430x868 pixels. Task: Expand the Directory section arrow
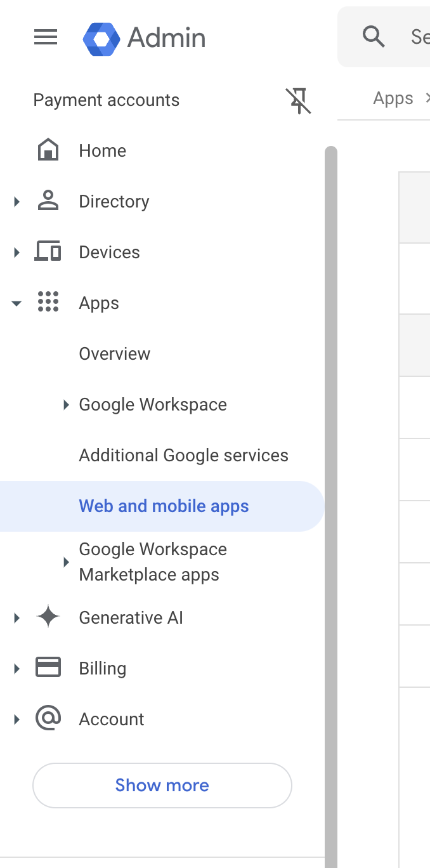pyautogui.click(x=16, y=202)
